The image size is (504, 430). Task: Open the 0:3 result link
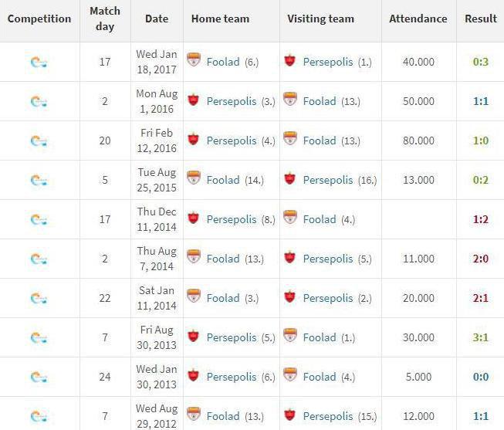click(481, 62)
